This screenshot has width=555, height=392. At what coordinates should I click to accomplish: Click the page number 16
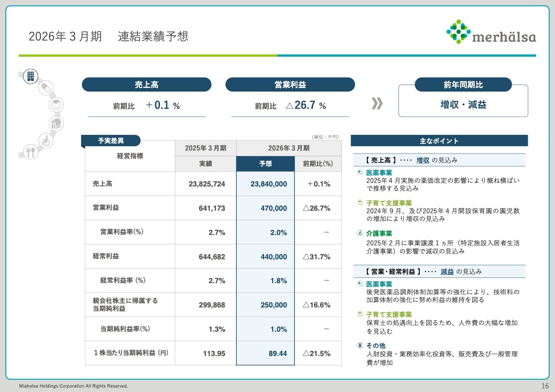[545, 386]
